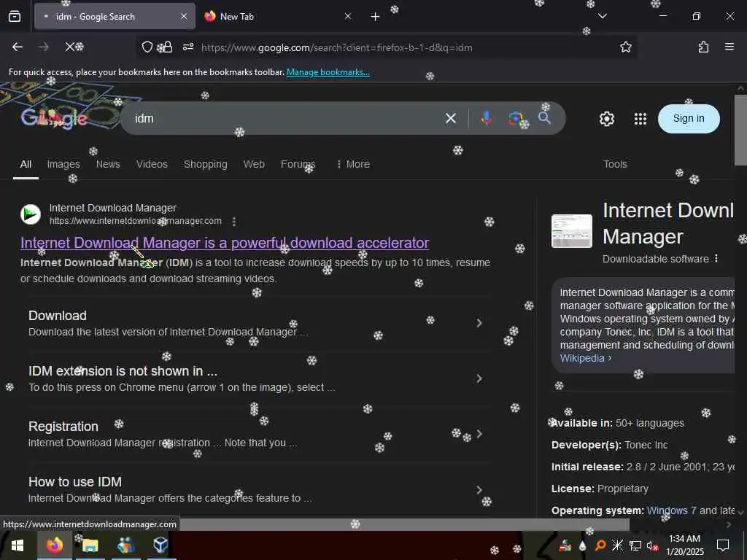
Task: Click the horizontal page scrollbar
Action: pyautogui.click(x=405, y=524)
